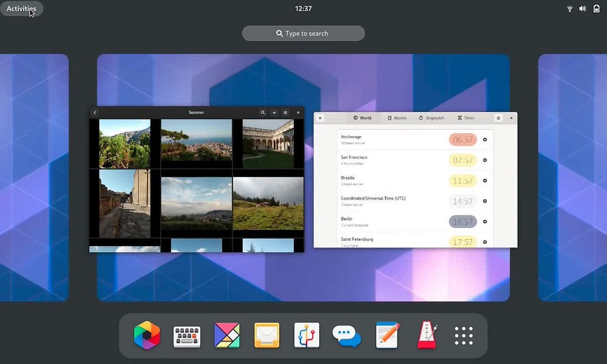Show all applications from the dock grid
This screenshot has width=607, height=364.
click(x=463, y=334)
